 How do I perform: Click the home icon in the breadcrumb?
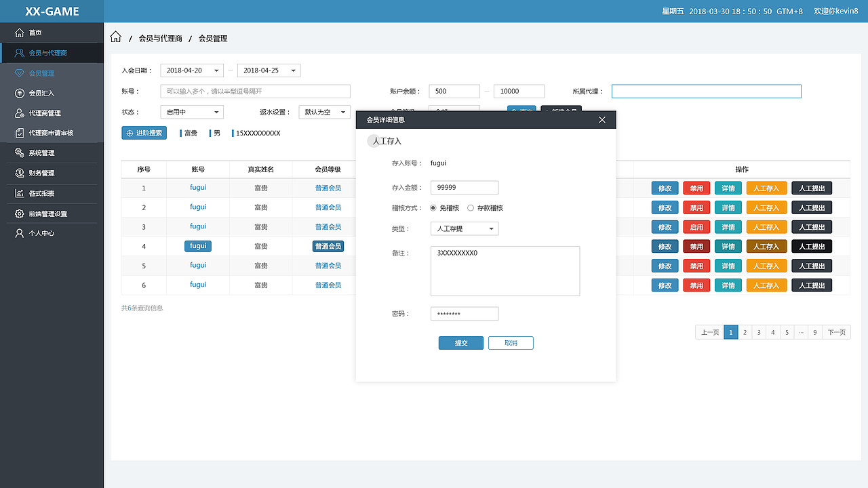[x=116, y=37]
